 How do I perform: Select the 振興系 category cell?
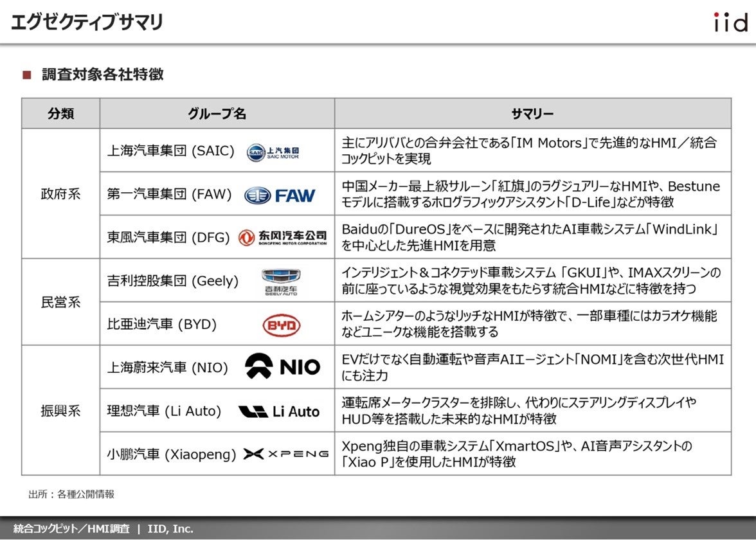pyautogui.click(x=60, y=411)
